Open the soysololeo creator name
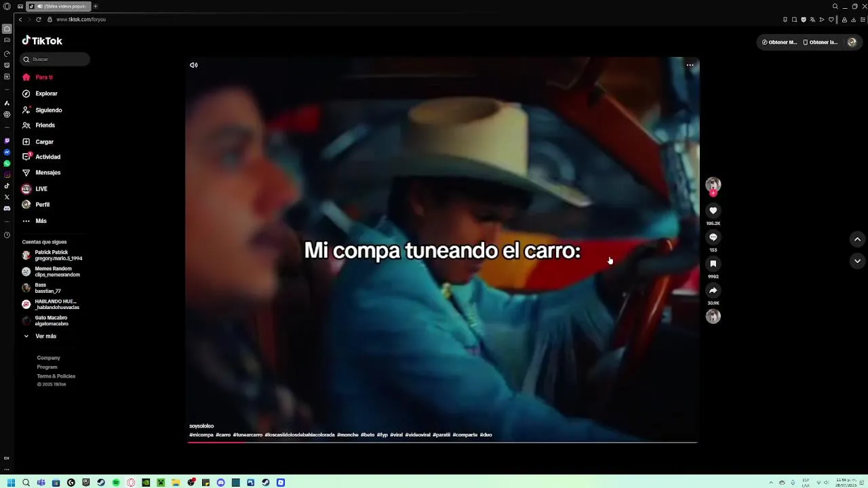Image resolution: width=868 pixels, height=488 pixels. 201,426
